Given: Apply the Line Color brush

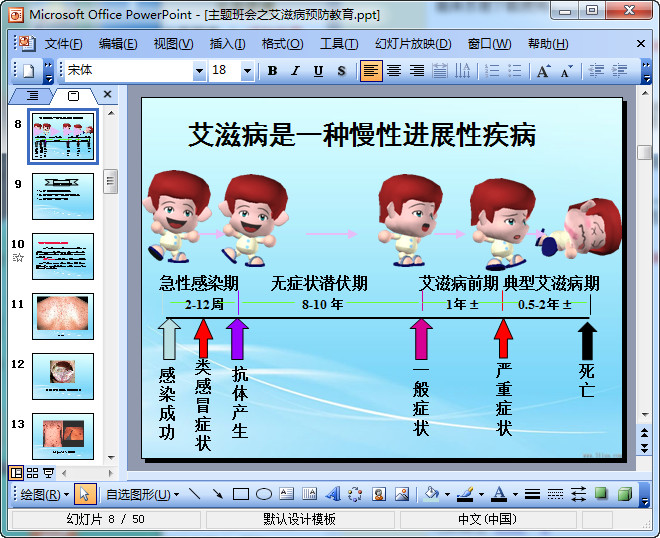Looking at the screenshot, I should point(465,494).
